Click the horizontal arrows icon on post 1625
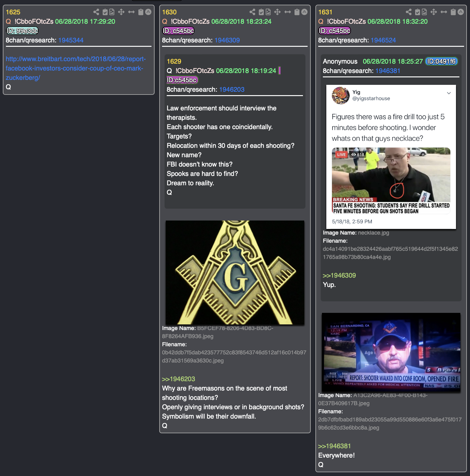This screenshot has width=470, height=476. pyautogui.click(x=132, y=12)
